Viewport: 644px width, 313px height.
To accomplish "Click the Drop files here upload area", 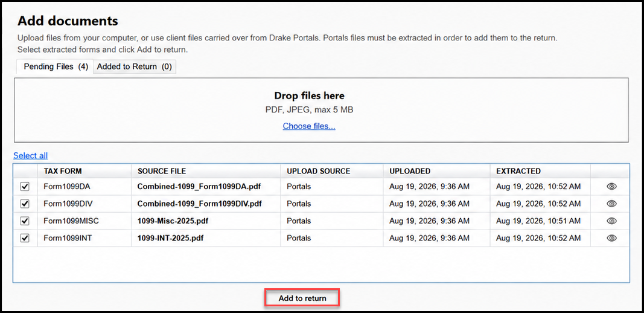I will (321, 110).
